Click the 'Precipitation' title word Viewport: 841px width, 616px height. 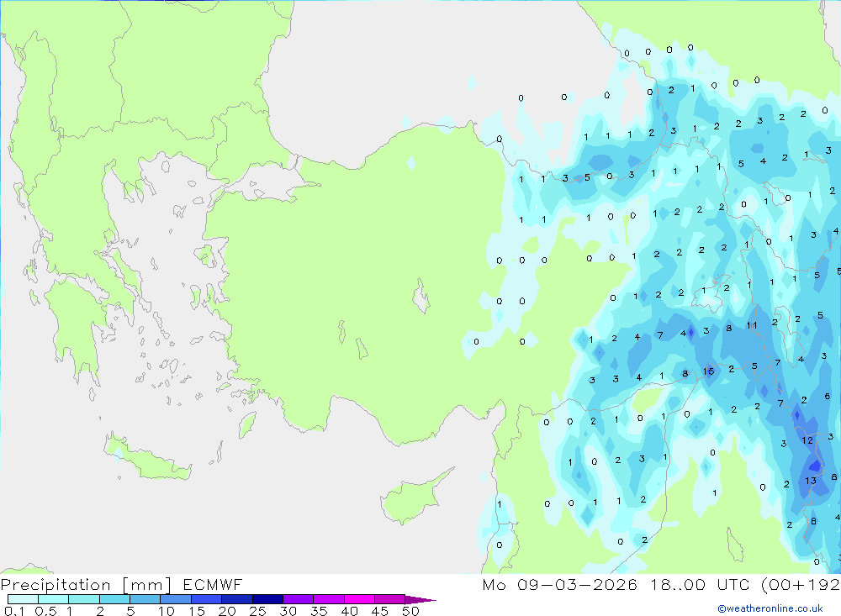coord(56,585)
